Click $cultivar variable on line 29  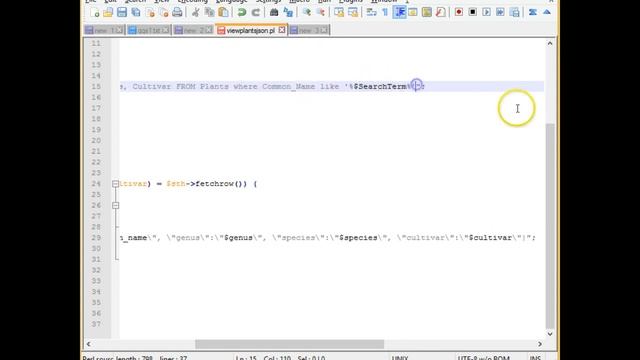coord(490,238)
